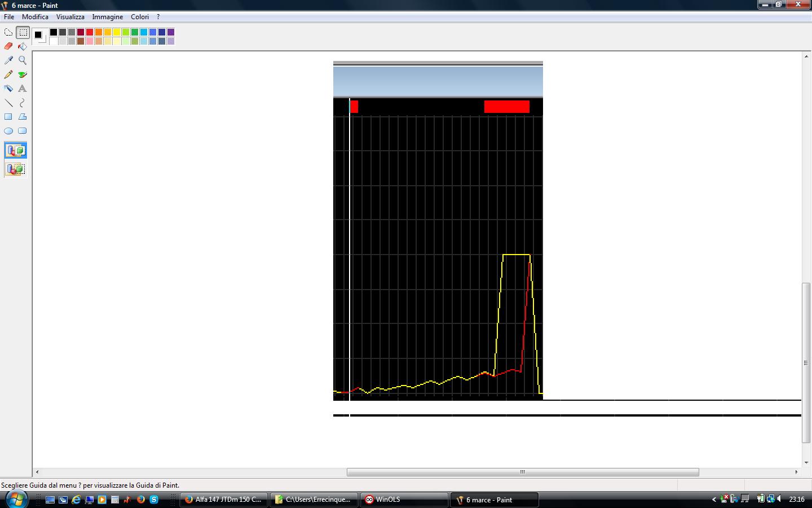Choose the black color swatch

point(54,32)
